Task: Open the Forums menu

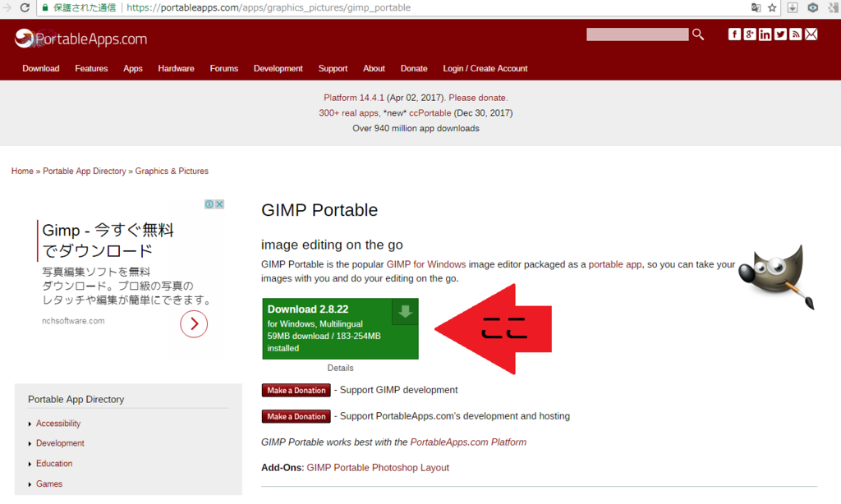Action: [223, 69]
